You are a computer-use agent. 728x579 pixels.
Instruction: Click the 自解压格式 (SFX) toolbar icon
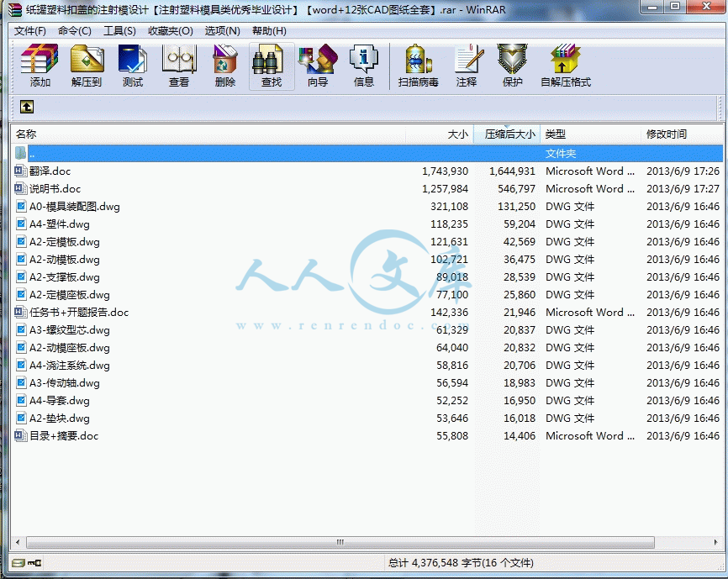[x=566, y=66]
